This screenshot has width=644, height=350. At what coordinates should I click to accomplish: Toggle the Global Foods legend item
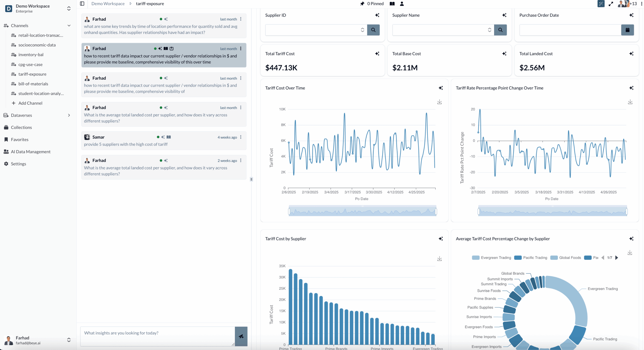[566, 257]
